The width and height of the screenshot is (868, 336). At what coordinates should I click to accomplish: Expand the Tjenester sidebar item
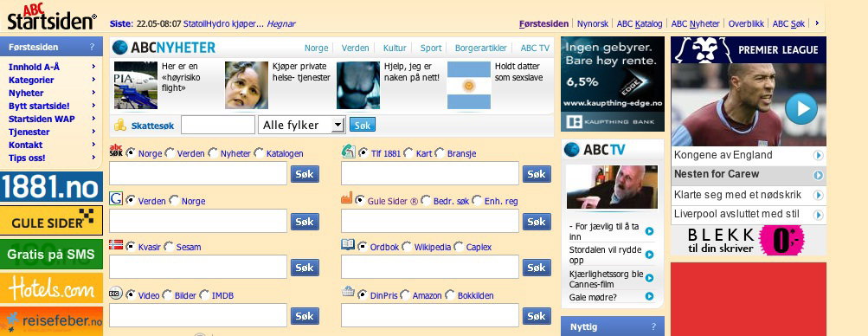click(x=93, y=132)
